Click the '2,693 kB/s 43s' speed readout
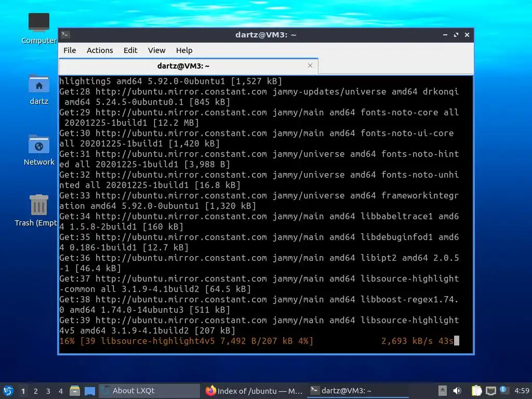 (417, 341)
